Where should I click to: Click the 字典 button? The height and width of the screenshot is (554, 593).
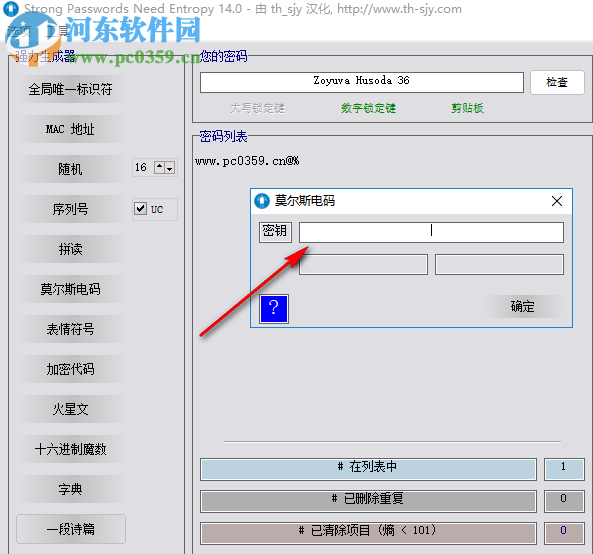click(x=71, y=489)
